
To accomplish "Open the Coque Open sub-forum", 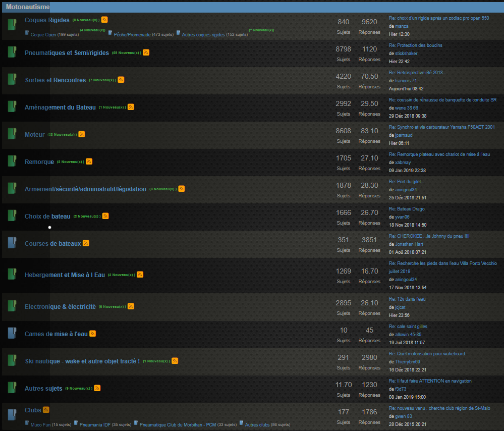I will (x=43, y=35).
